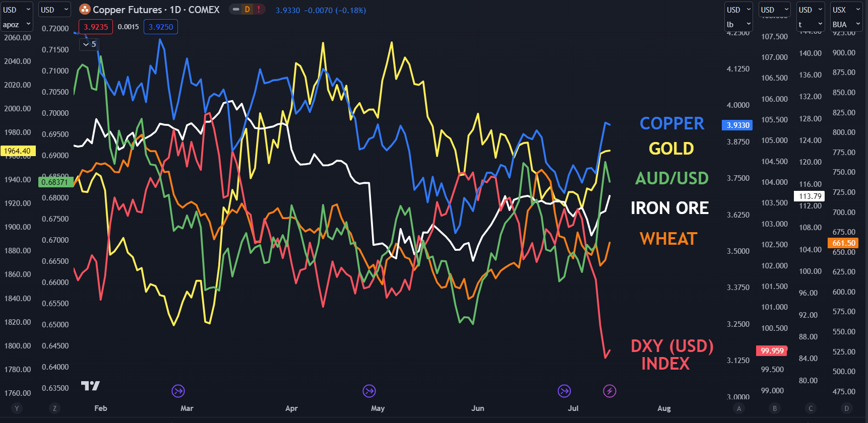Click the blue 3.9330 copper price label
This screenshot has height=423, width=868.
pyautogui.click(x=737, y=125)
